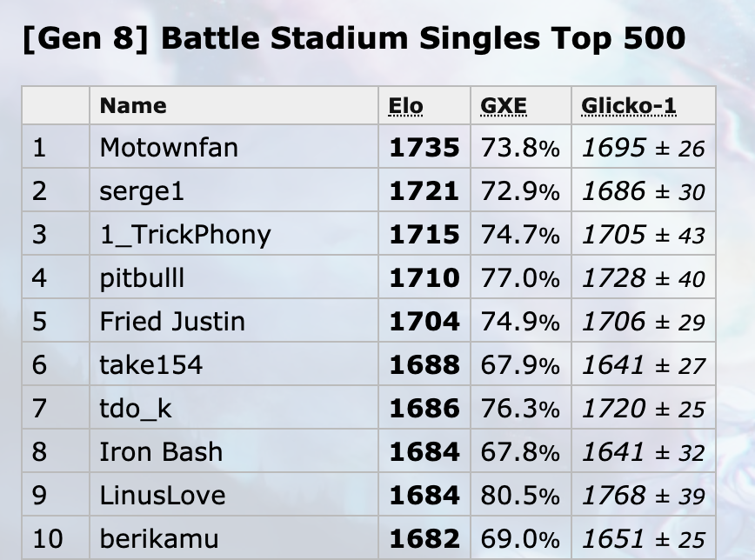Select take154 in the leaderboard

point(150,365)
